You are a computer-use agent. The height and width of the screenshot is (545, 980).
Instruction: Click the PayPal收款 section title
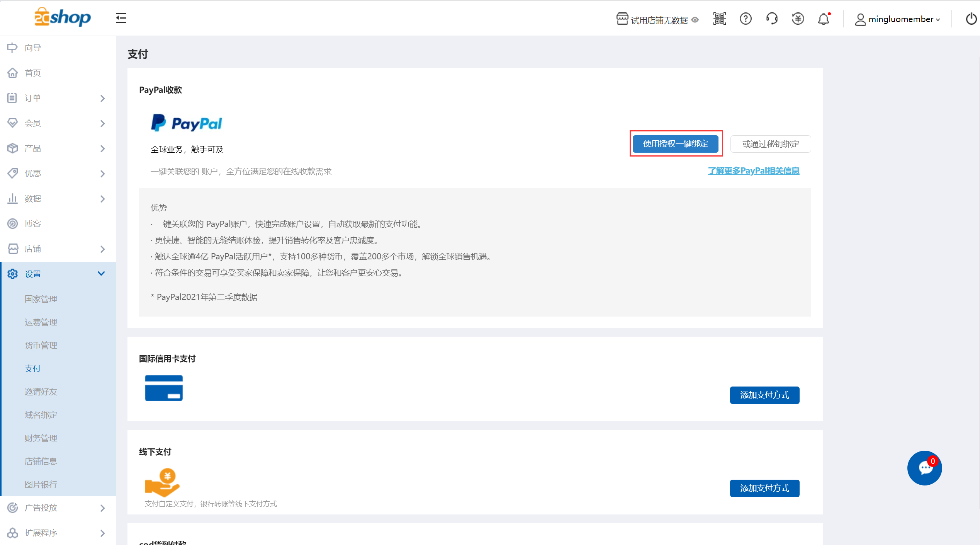(x=160, y=90)
